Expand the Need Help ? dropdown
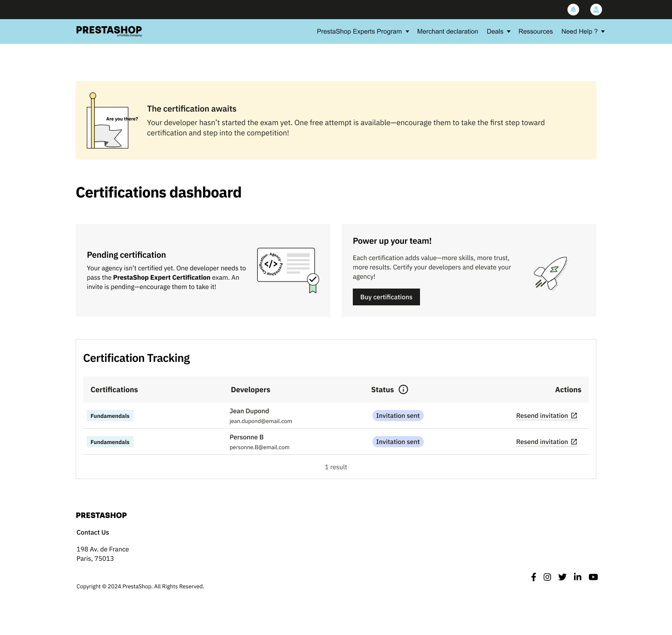Viewport: 672px width, 635px height. [x=583, y=31]
